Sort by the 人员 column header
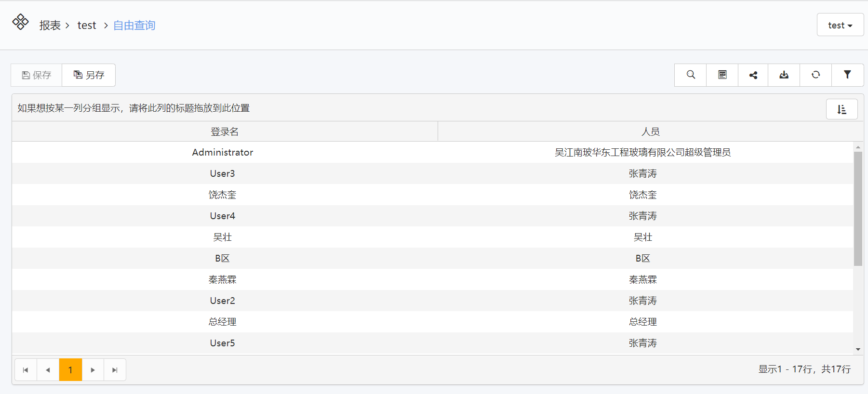 (x=650, y=131)
